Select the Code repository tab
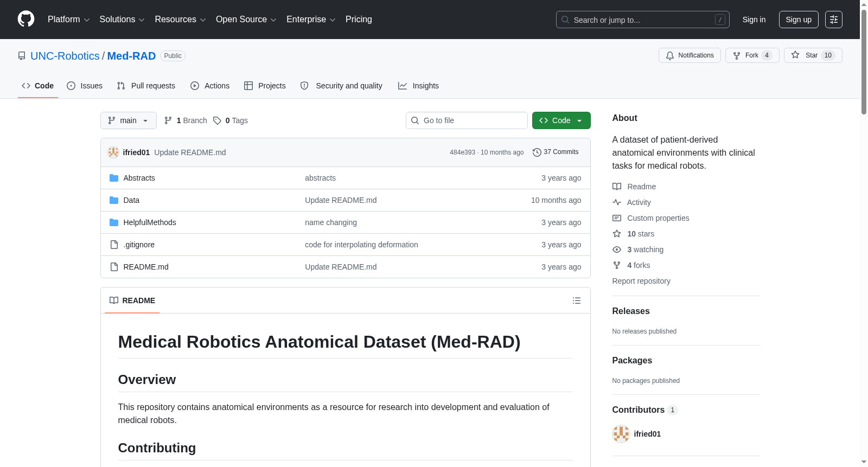 point(38,86)
